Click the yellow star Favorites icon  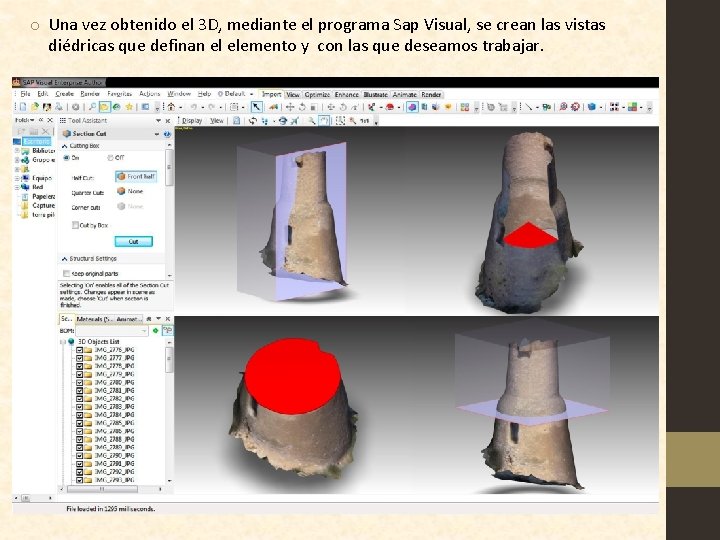click(x=129, y=107)
